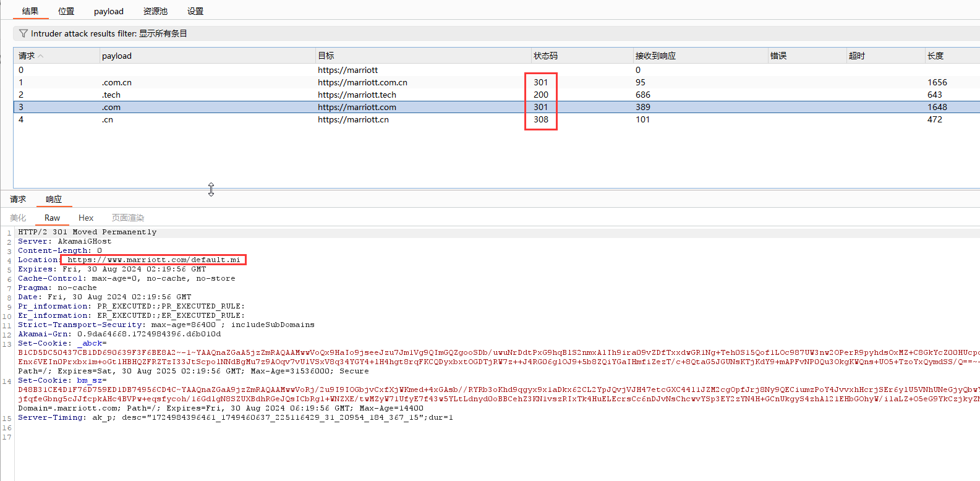This screenshot has height=481, width=980.
Task: Click the Set-Cookie: bm_sz= line
Action: click(x=62, y=380)
